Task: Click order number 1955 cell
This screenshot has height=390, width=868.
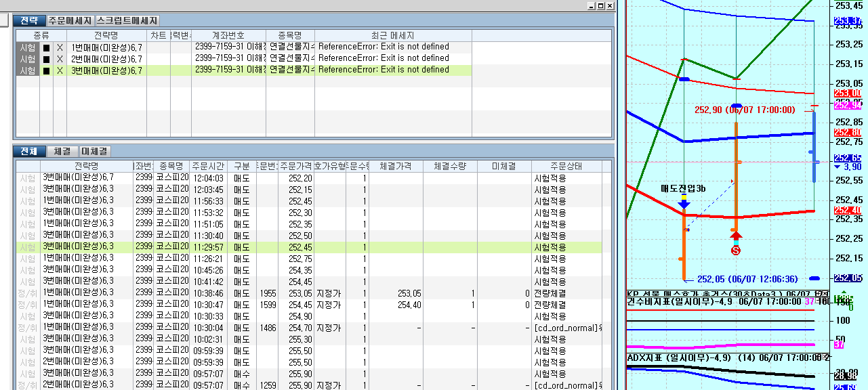Action: pyautogui.click(x=267, y=293)
